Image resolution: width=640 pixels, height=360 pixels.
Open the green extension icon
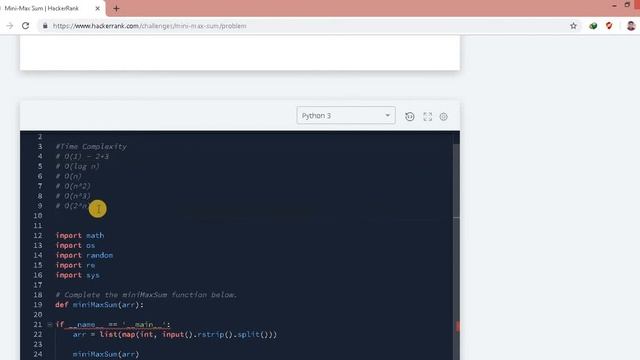tap(593, 26)
